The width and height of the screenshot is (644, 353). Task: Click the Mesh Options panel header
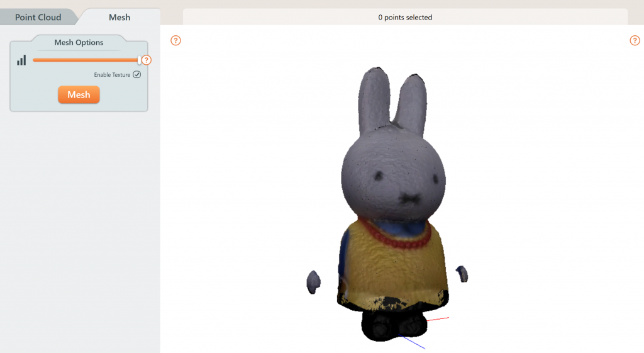point(79,43)
